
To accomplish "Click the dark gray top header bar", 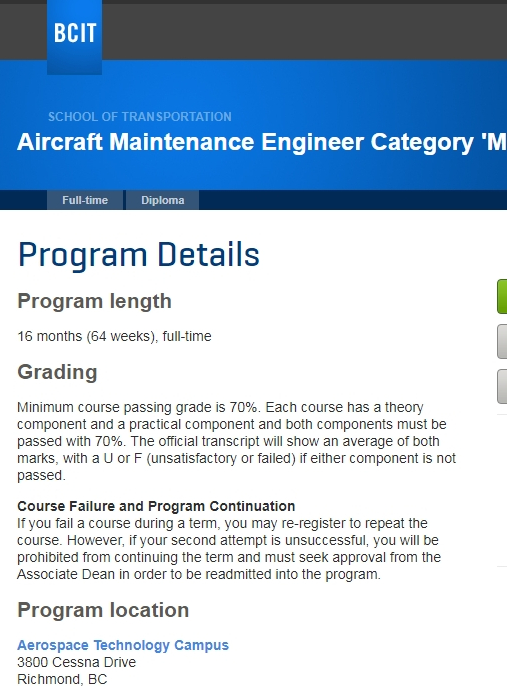I will pyautogui.click(x=302, y=31).
